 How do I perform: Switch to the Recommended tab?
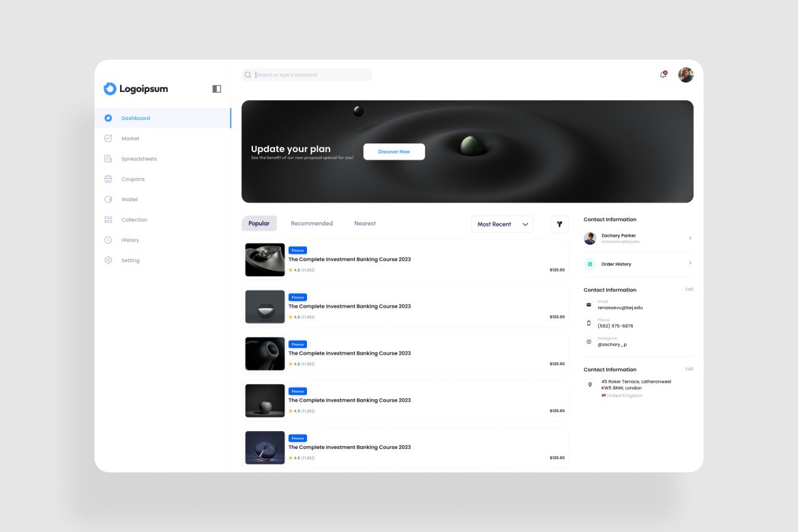coord(312,223)
